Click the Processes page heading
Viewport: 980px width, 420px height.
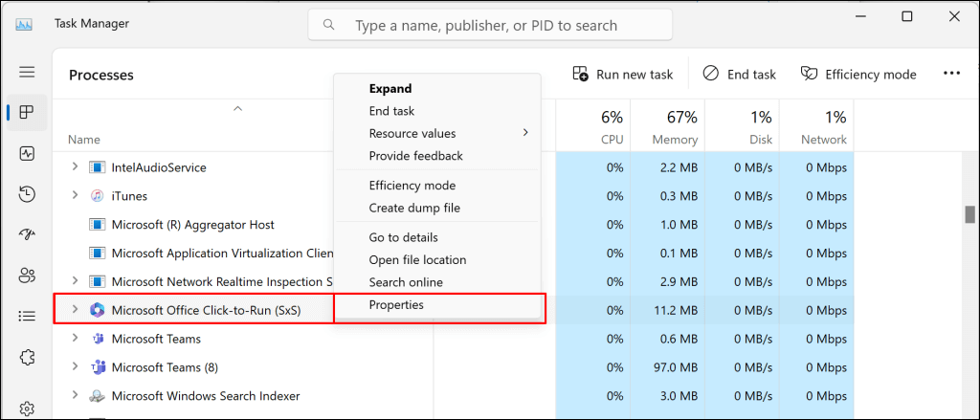pos(101,75)
